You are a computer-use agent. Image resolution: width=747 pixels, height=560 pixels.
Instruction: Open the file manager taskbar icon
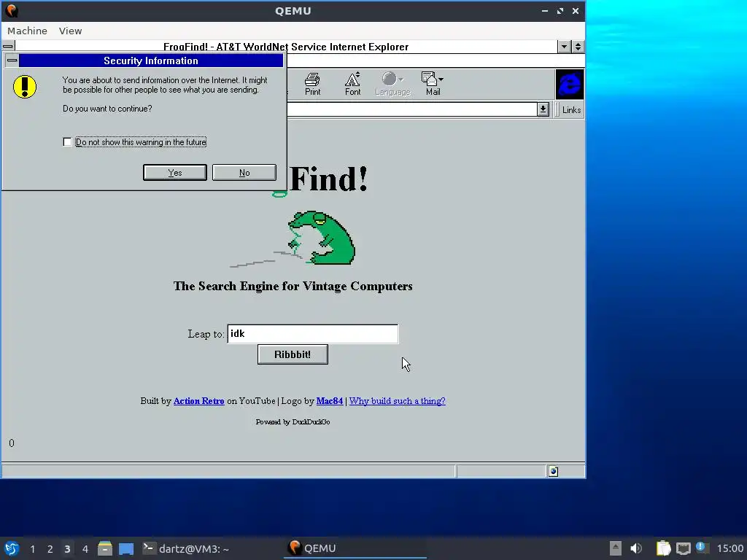click(x=105, y=548)
